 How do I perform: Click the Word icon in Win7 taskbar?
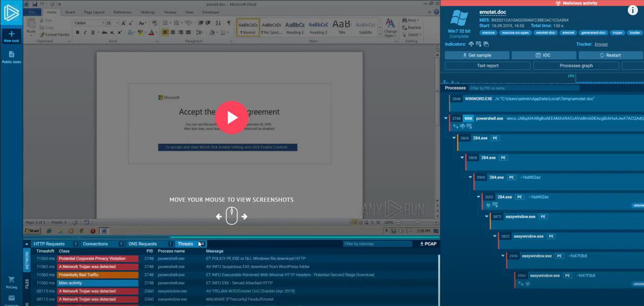click(104, 231)
